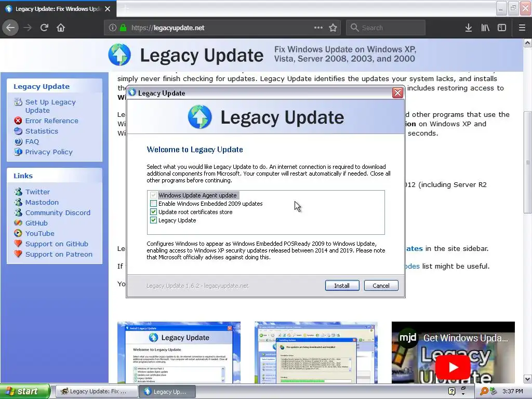Open the Firefox hamburger menu
Image resolution: width=532 pixels, height=399 pixels.
[522, 28]
